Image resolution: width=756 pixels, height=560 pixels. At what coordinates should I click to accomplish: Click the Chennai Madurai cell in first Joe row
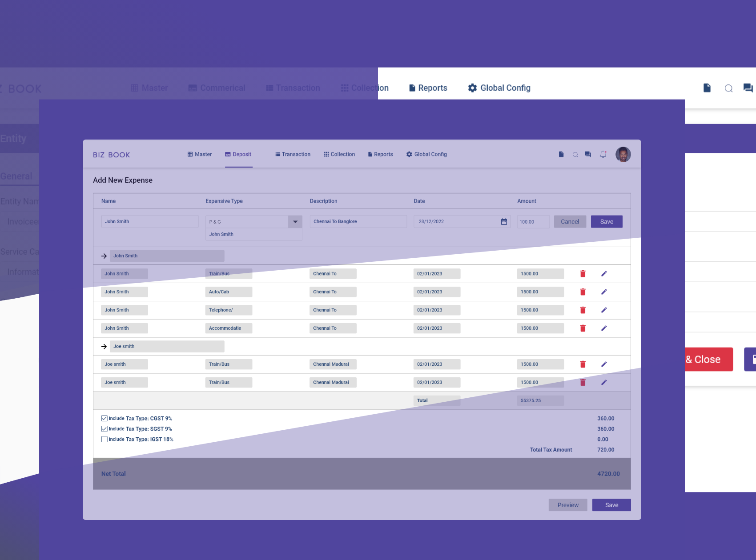point(333,364)
